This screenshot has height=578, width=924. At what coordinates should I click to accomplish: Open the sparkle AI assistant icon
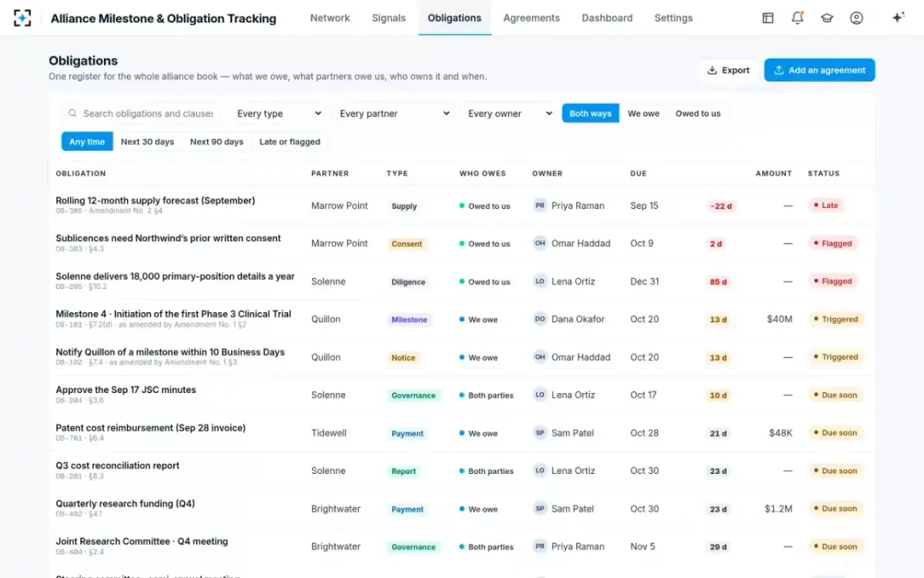tap(898, 18)
